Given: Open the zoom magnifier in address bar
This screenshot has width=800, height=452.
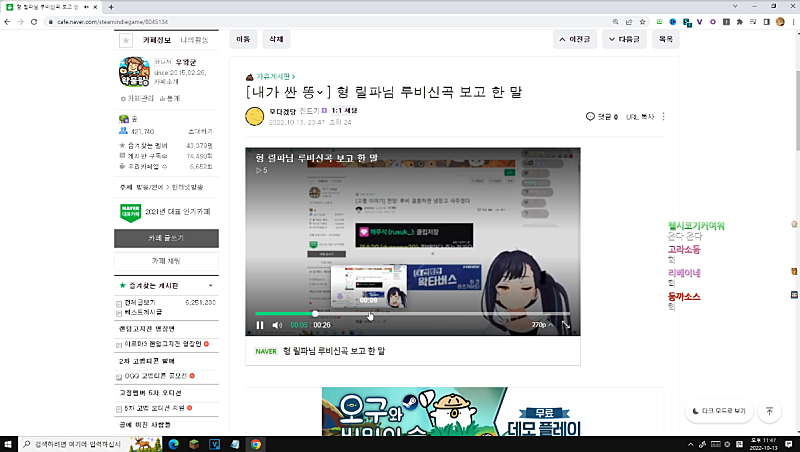Looking at the screenshot, I should point(615,22).
